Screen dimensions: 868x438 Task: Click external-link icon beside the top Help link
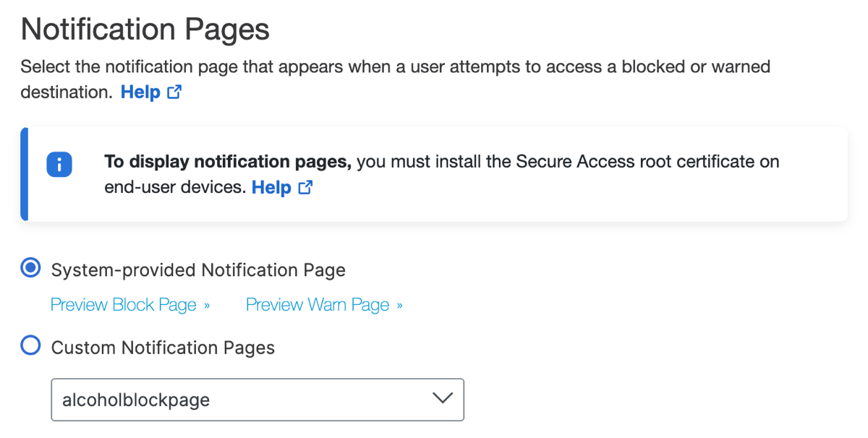pyautogui.click(x=174, y=93)
